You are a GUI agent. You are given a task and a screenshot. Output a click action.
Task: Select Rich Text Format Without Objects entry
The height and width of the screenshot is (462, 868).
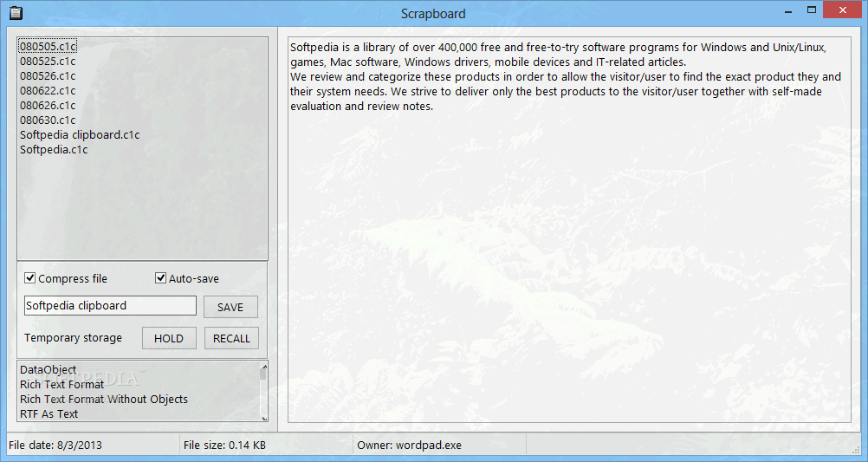point(104,399)
